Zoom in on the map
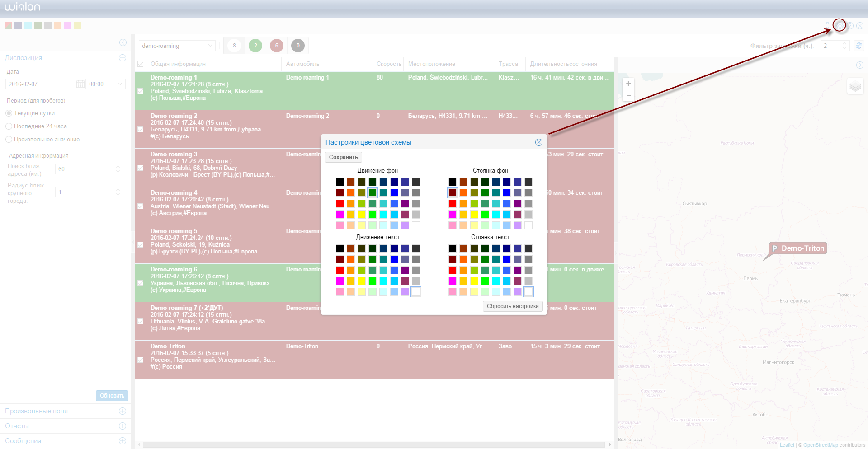This screenshot has width=868, height=449. pos(628,84)
